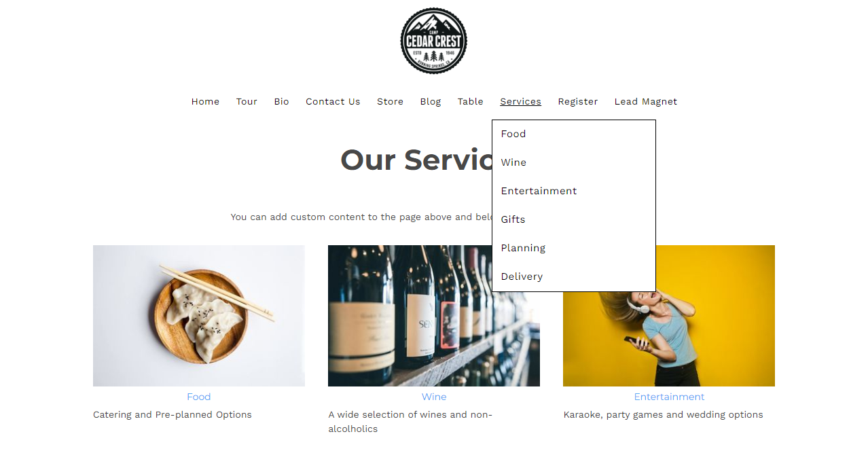Viewport: 868px width, 451px height.
Task: Open the Blog nav link
Action: tap(430, 102)
